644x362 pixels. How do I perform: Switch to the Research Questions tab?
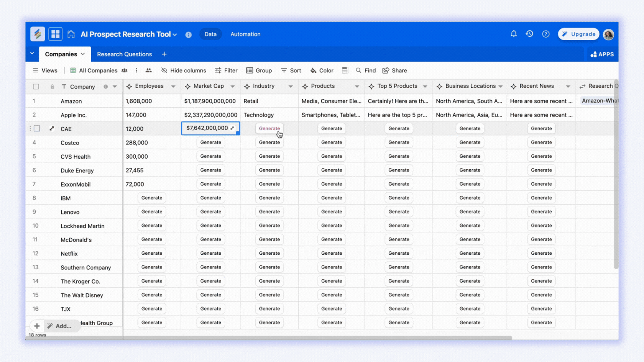(x=124, y=54)
